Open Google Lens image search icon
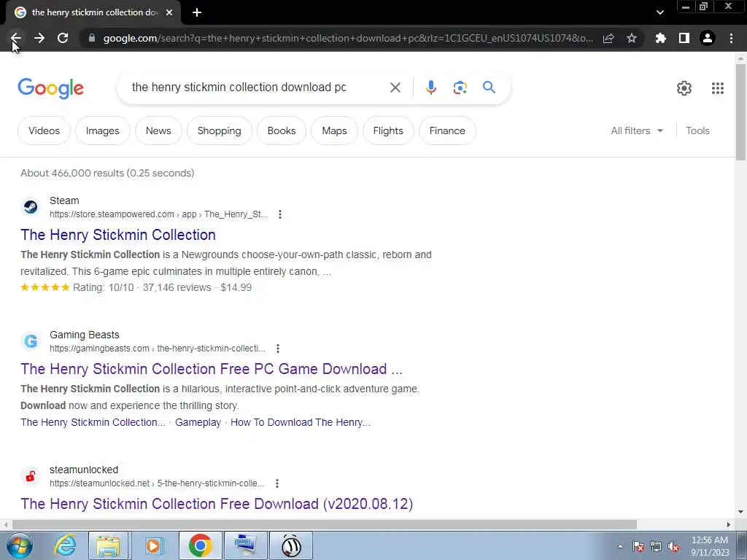This screenshot has width=747, height=560. click(x=460, y=87)
